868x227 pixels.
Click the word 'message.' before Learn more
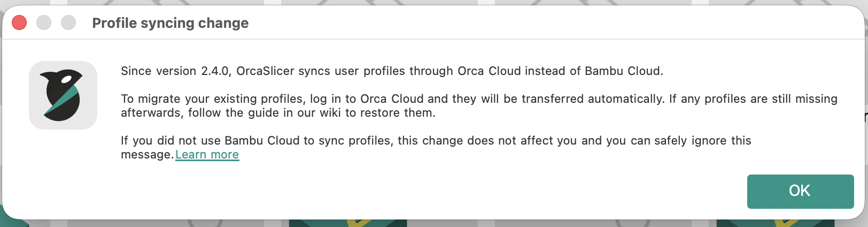[x=148, y=155]
